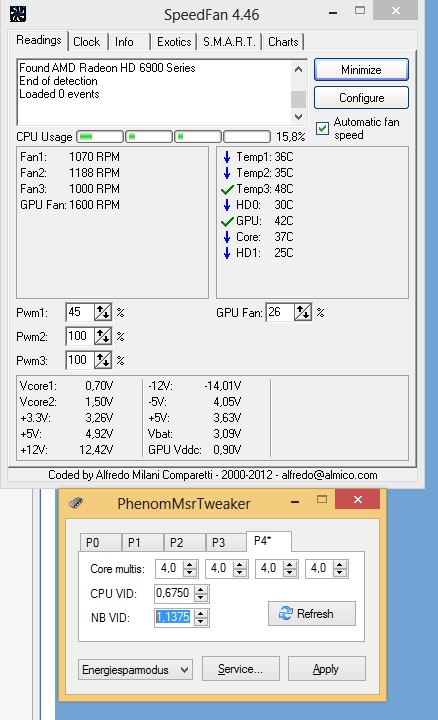Image resolution: width=438 pixels, height=720 pixels.
Task: Click the fourth empty CPU usage bar
Action: (x=247, y=136)
